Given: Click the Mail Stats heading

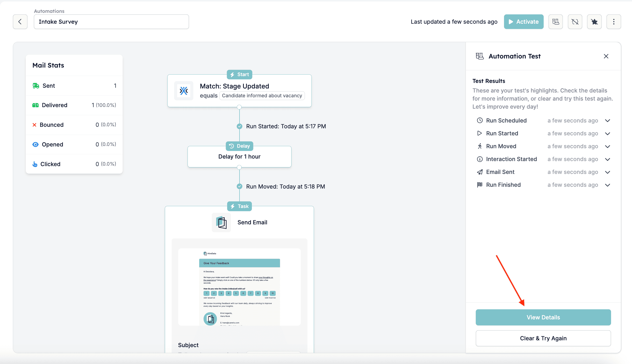Looking at the screenshot, I should coord(48,65).
